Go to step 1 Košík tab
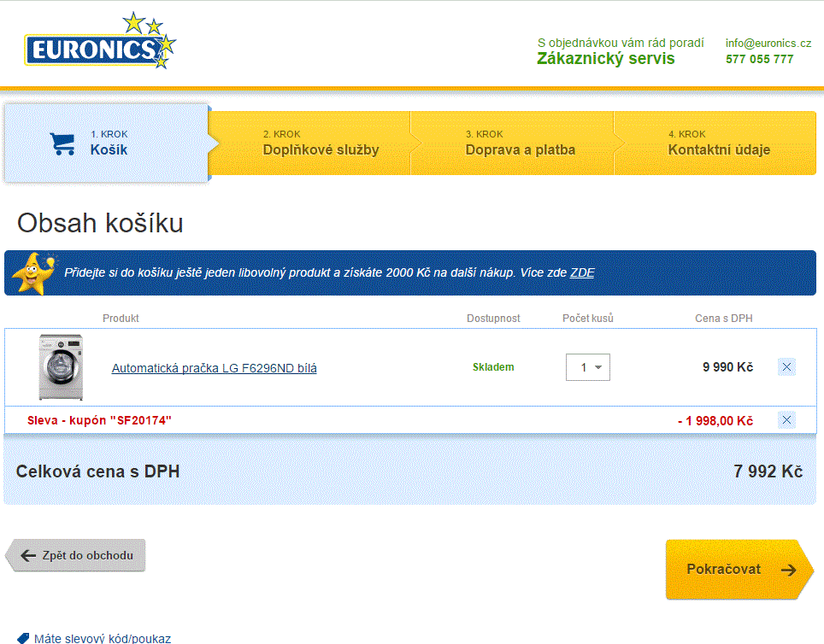Image resolution: width=824 pixels, height=644 pixels. click(106, 143)
